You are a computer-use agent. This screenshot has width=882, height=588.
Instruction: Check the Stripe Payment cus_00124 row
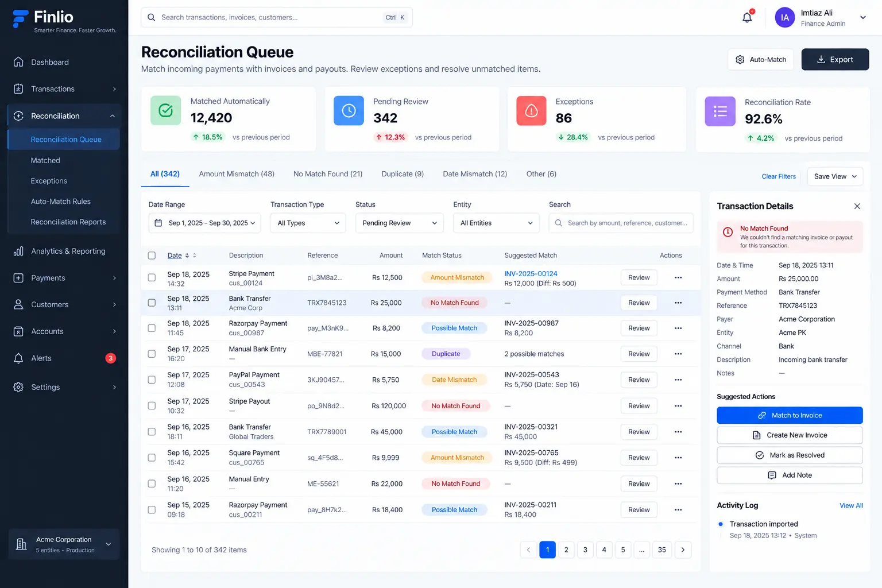pos(152,277)
